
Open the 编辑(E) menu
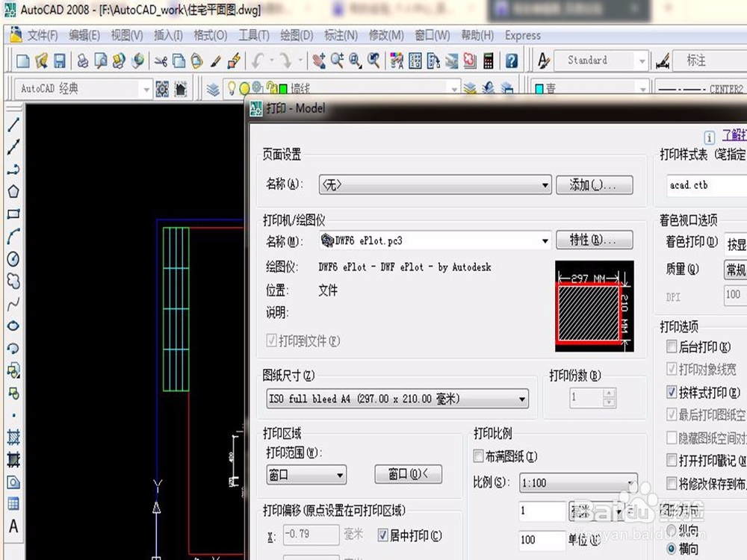[x=84, y=35]
